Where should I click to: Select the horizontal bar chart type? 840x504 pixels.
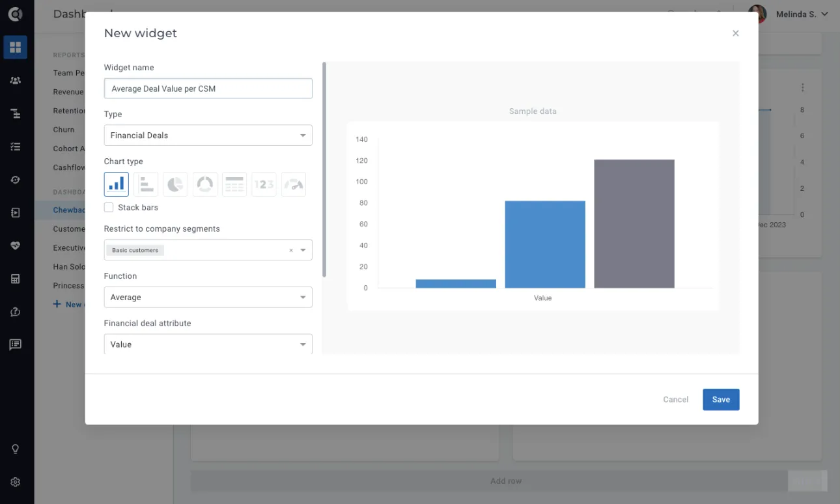point(146,184)
